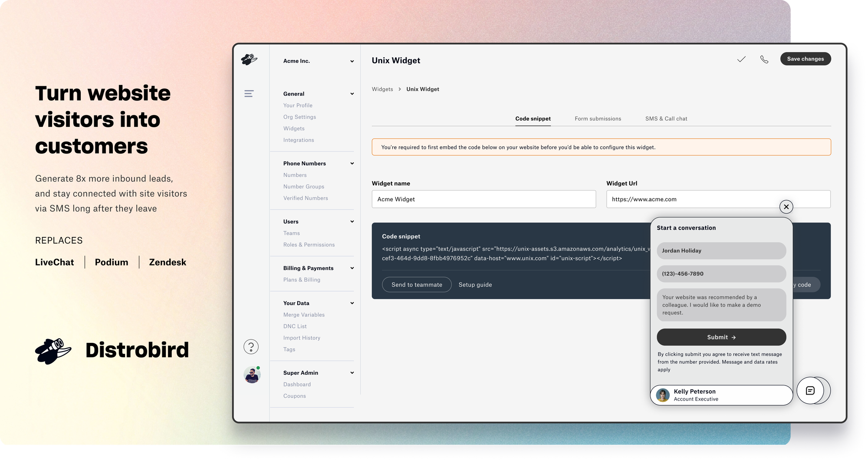Click the General section heading
Image resolution: width=868 pixels, height=461 pixels.
(294, 94)
